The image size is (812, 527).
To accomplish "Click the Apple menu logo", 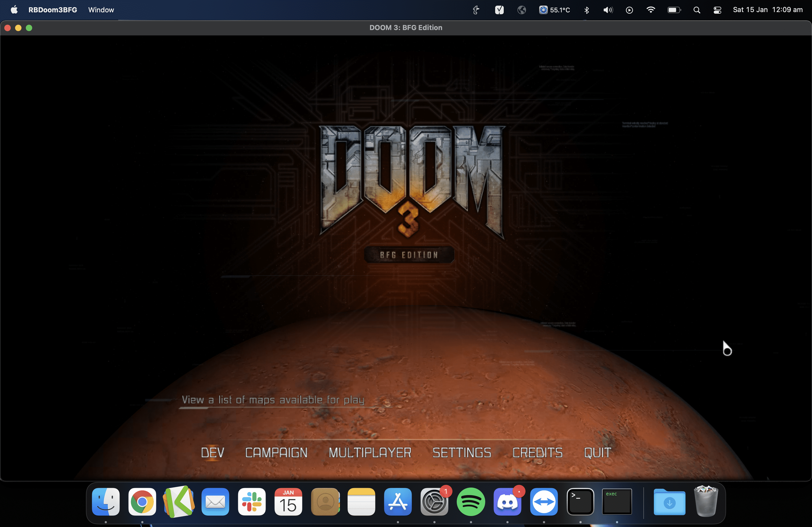I will (x=14, y=10).
